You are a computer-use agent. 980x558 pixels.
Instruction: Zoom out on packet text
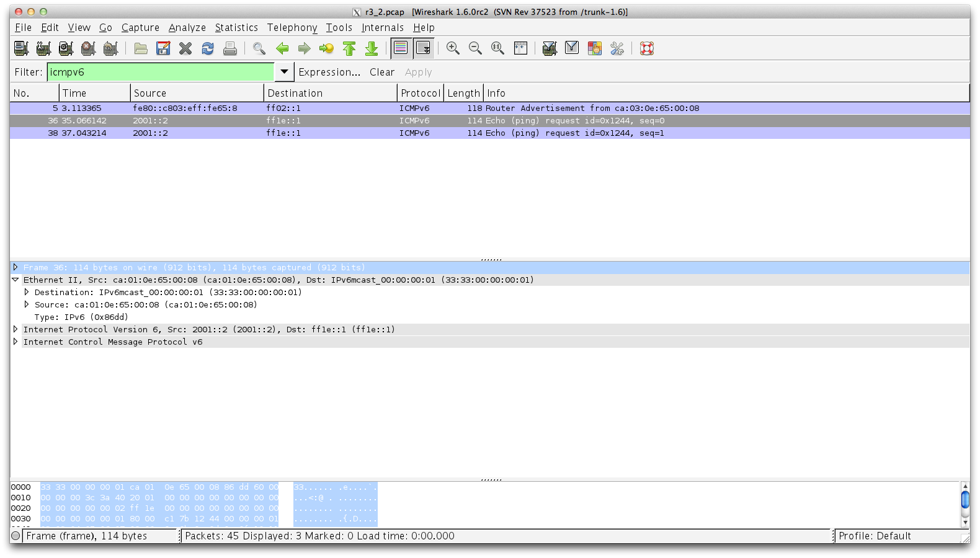tap(475, 48)
